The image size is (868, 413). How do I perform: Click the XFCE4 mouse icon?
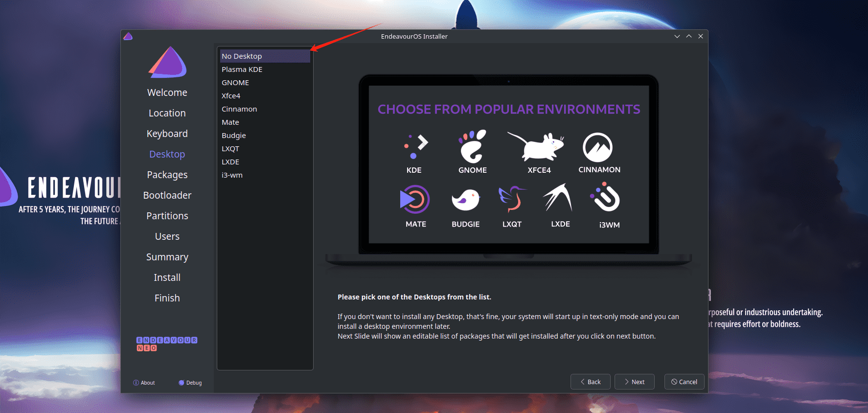[536, 146]
